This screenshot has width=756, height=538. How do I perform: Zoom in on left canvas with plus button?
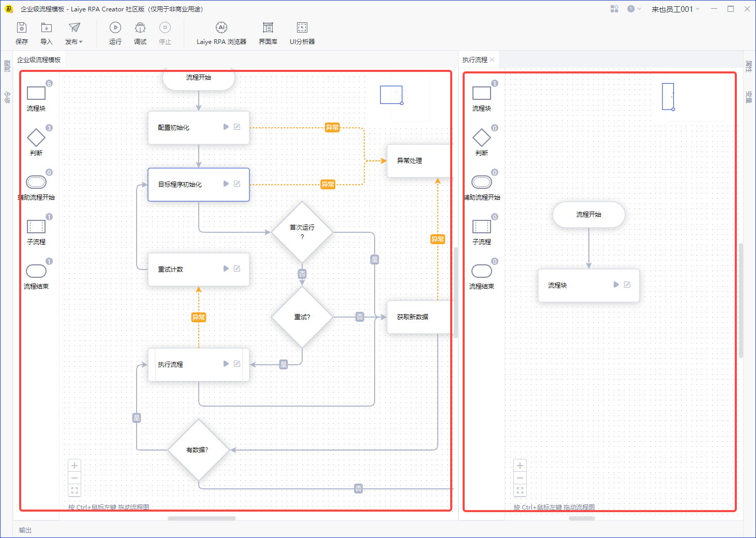pos(75,466)
